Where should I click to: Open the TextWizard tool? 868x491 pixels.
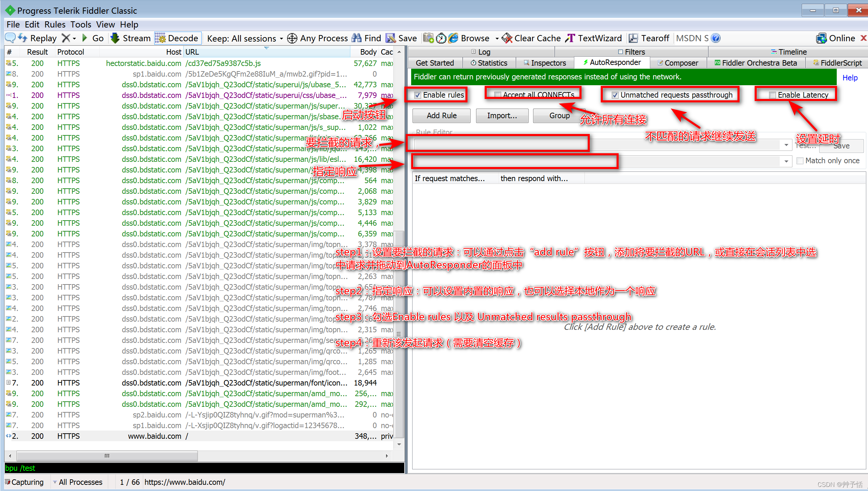(594, 38)
